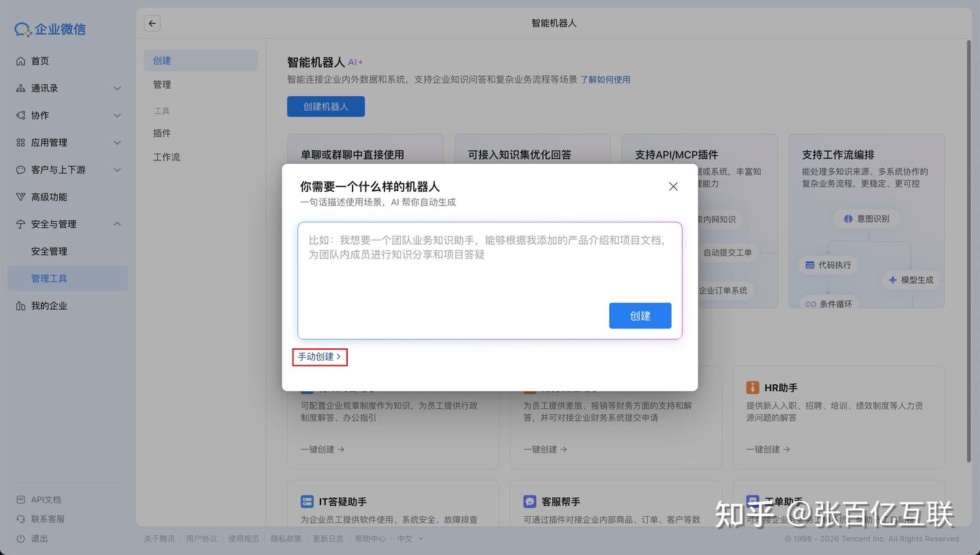Switch to the 管理 tab
This screenshot has width=980, height=555.
162,84
